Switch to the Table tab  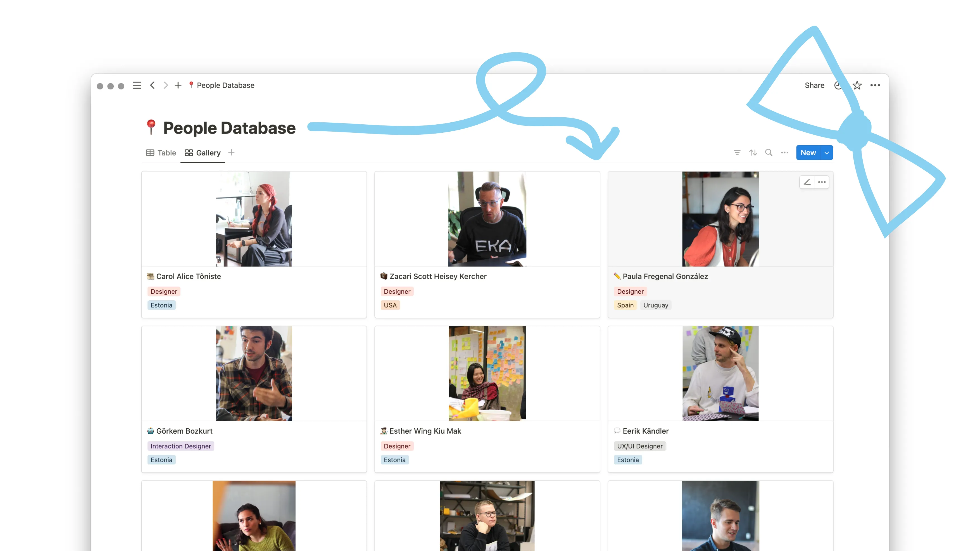[166, 152]
